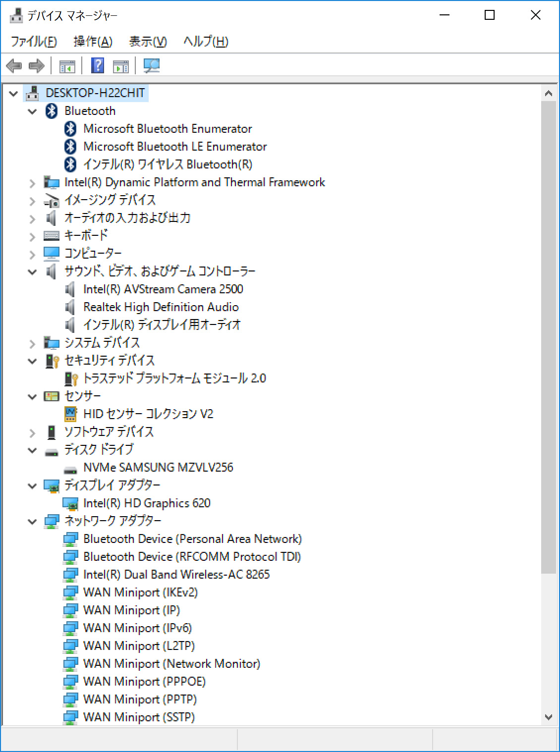Viewport: 560px width, 752px height.
Task: Expand the キーボード category
Action: (x=32, y=237)
